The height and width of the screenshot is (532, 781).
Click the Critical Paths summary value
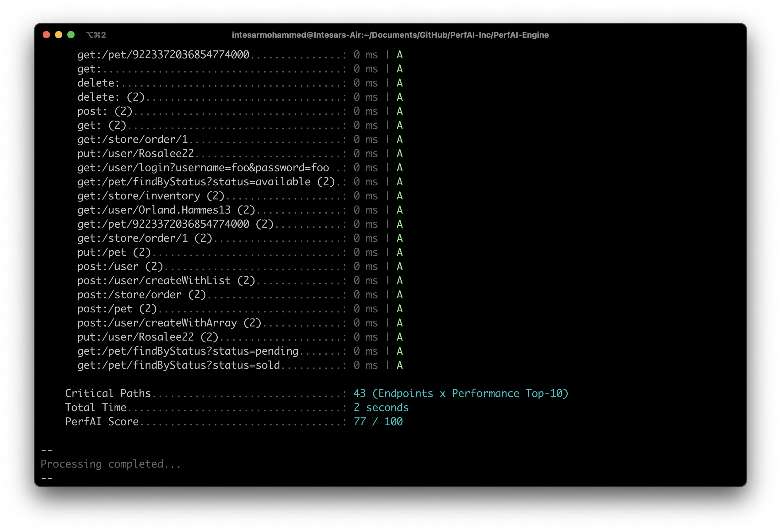click(461, 393)
